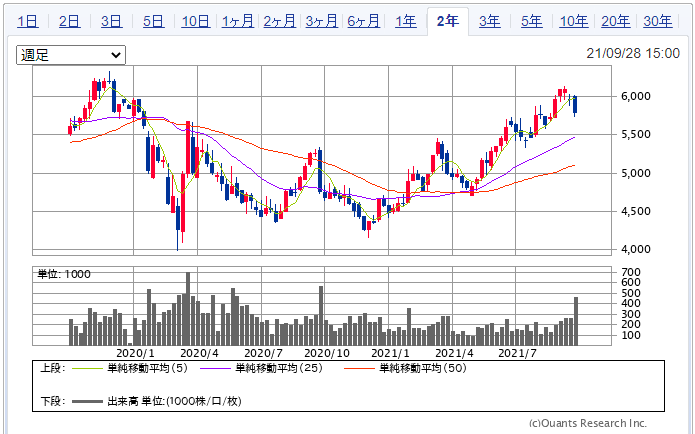695x434 pixels.
Task: Select the 5年 period tab
Action: click(532, 21)
